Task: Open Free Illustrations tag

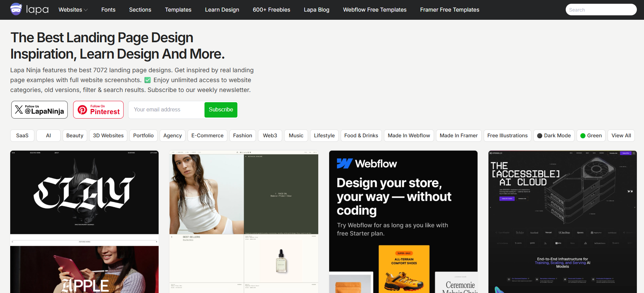Action: tap(508, 136)
